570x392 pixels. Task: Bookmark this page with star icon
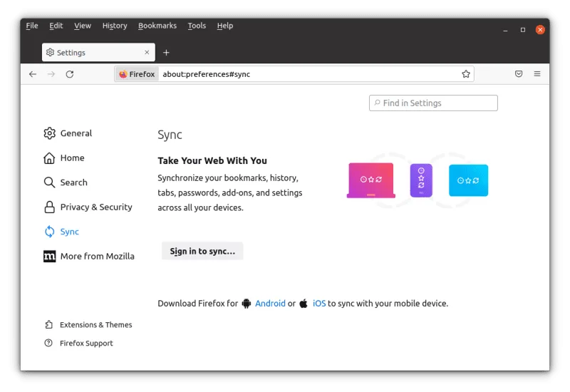coord(466,74)
